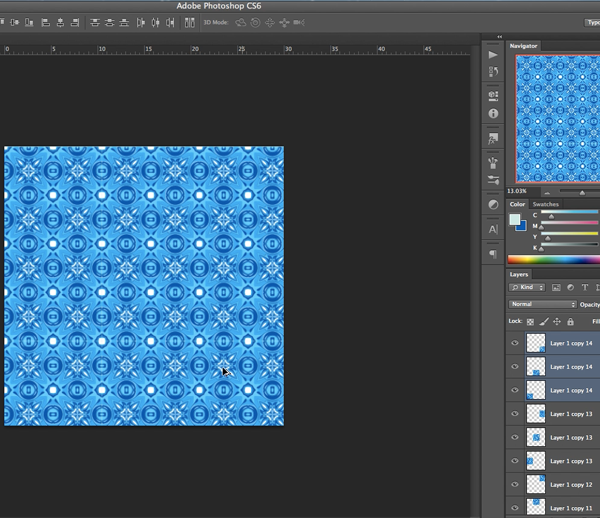The width and height of the screenshot is (600, 518).
Task: Click the Auto-Align Layers icon in options bar
Action: (x=189, y=22)
